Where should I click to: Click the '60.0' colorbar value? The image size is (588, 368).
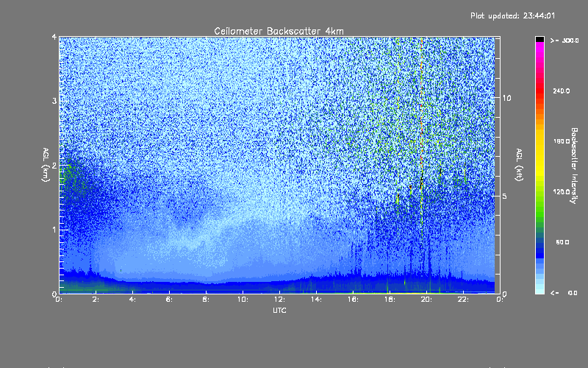[x=562, y=242]
